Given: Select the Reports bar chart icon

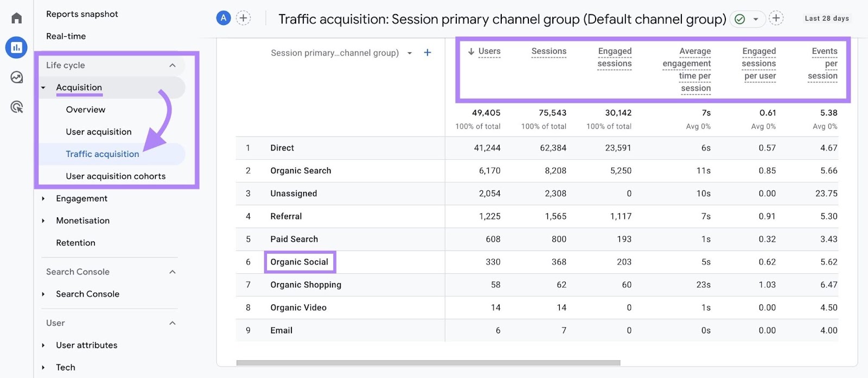Looking at the screenshot, I should tap(16, 48).
